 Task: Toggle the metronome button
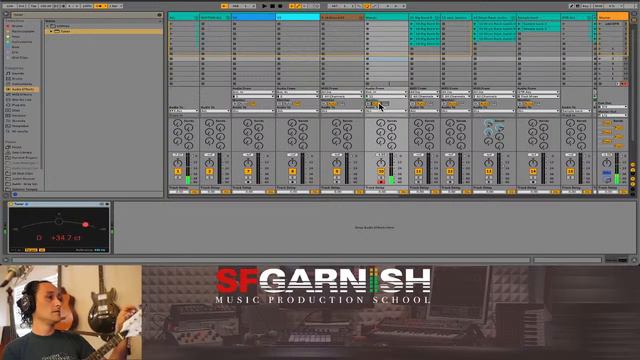point(101,6)
